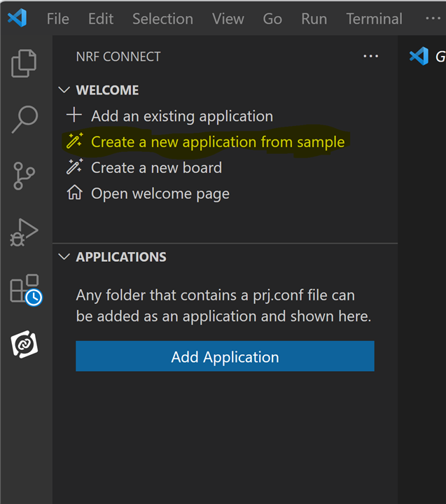Collapse the APPLICATIONS section
Screen dimensions: 446x504
[64, 256]
